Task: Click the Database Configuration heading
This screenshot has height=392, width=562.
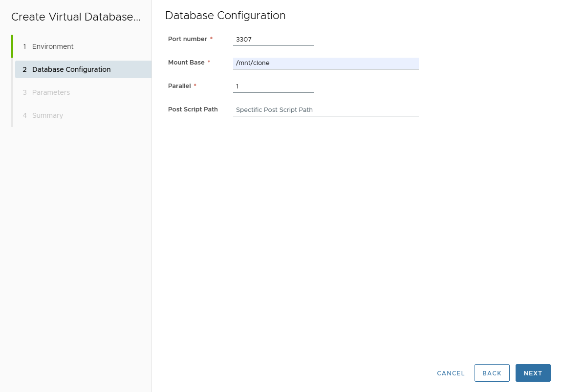Action: tap(224, 16)
